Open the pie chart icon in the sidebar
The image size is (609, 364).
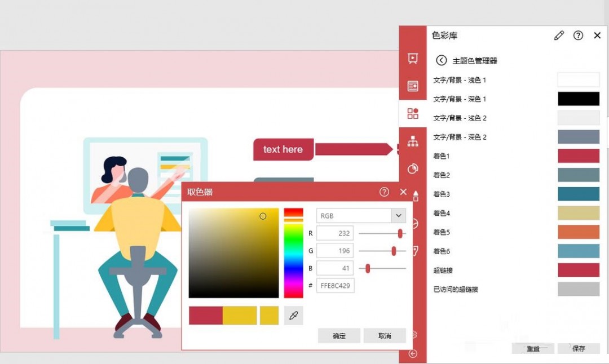click(413, 168)
